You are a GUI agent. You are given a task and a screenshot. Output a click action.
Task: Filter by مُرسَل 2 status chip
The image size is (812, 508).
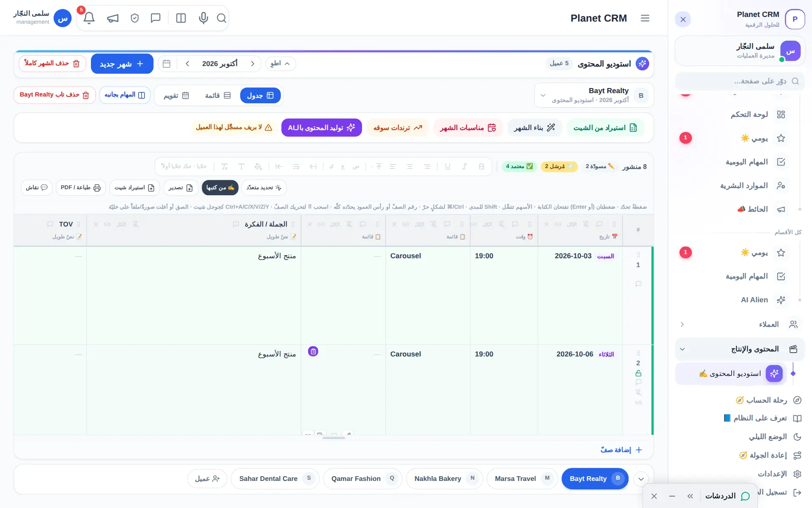click(x=559, y=166)
